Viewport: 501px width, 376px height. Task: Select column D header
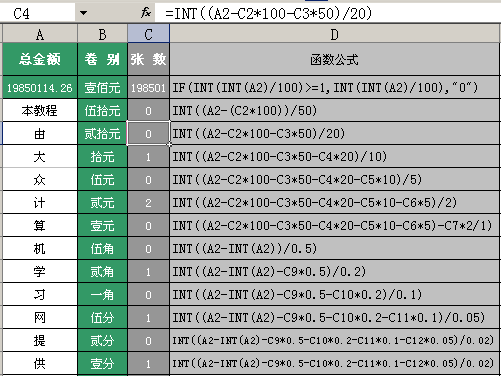tap(334, 34)
